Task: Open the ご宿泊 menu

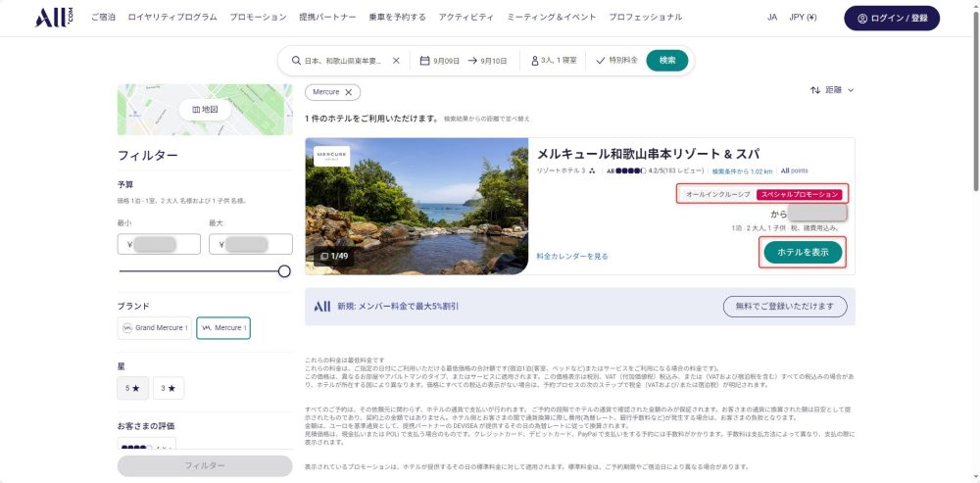Action: click(x=103, y=18)
